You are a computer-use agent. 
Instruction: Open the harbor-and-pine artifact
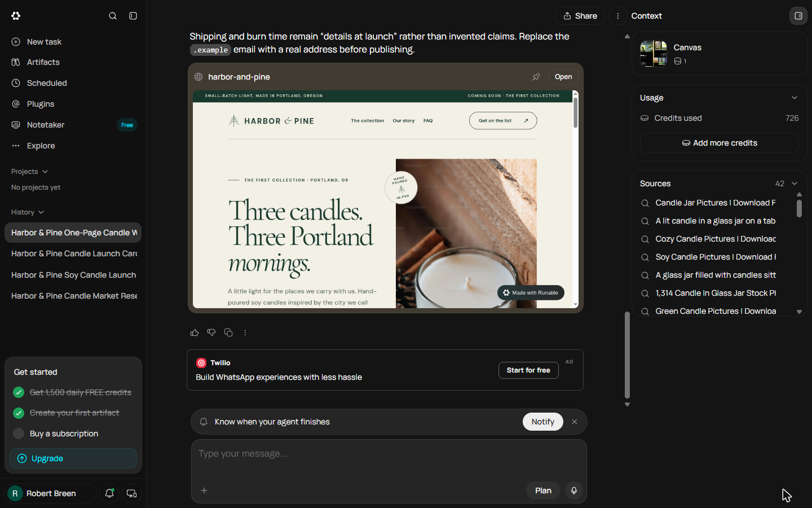pos(563,77)
